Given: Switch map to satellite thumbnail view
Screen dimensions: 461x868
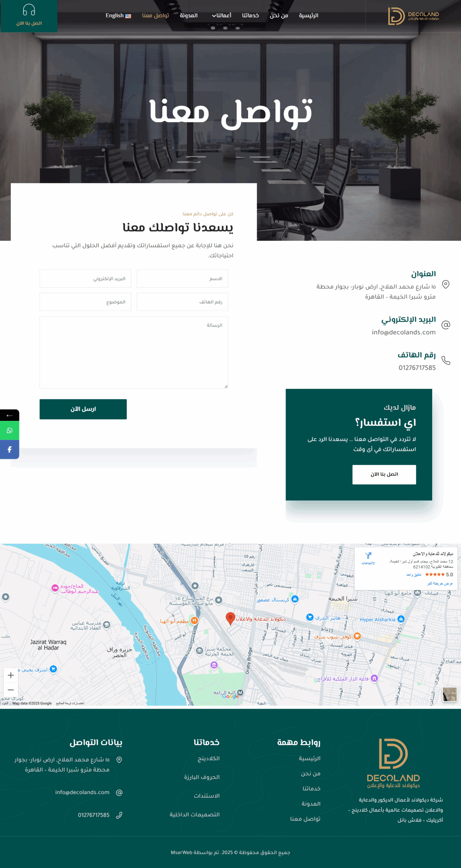Looking at the screenshot, I should click(450, 694).
